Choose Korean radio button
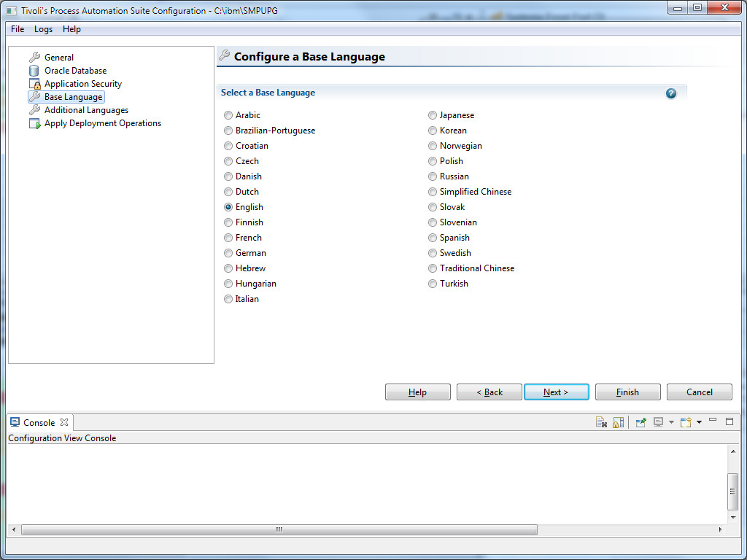This screenshot has height=560, width=747. point(432,131)
